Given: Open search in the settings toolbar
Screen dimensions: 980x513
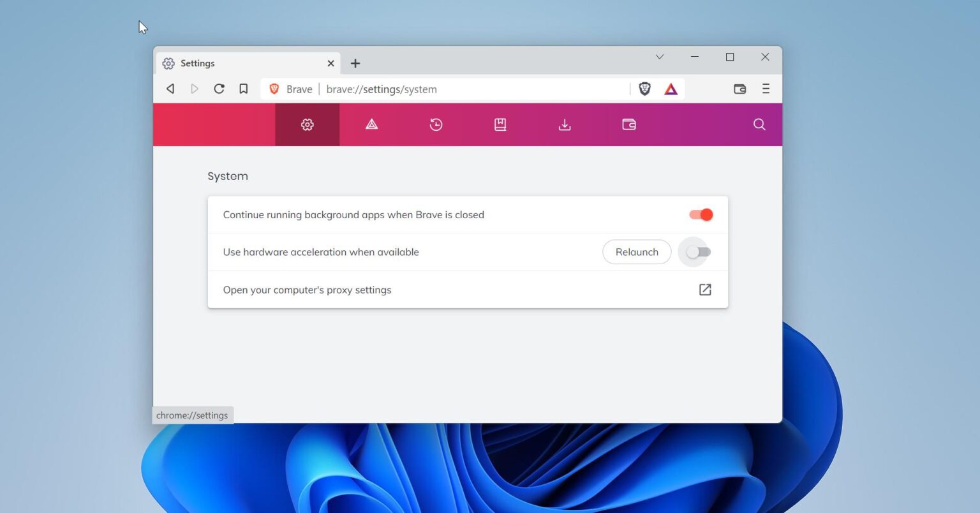Looking at the screenshot, I should (x=759, y=124).
